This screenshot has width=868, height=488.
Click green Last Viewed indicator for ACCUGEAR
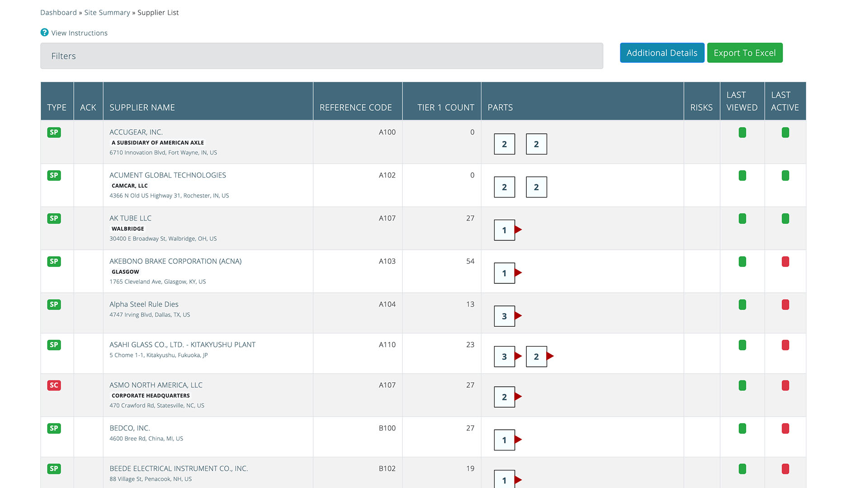click(x=742, y=132)
